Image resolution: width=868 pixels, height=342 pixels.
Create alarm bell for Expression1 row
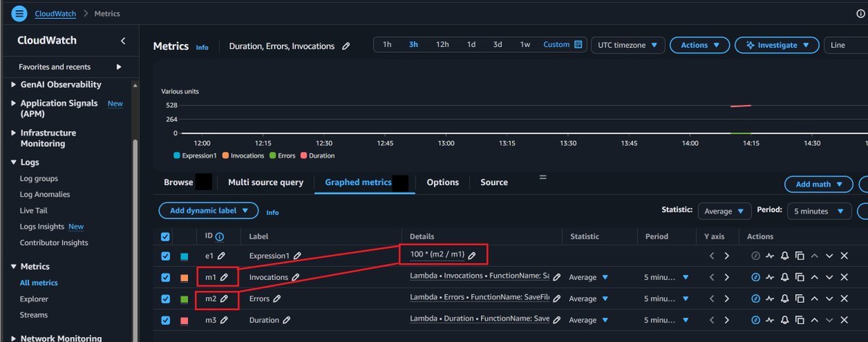(786, 256)
